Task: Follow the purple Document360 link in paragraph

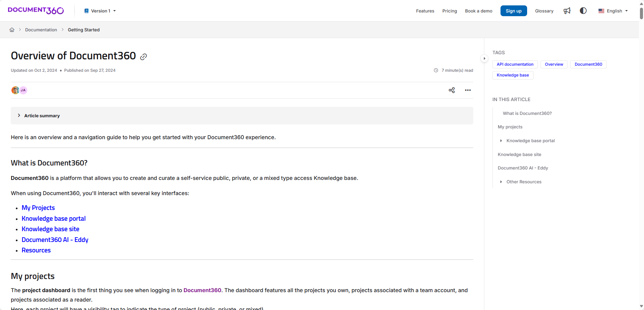Action: 202,290
